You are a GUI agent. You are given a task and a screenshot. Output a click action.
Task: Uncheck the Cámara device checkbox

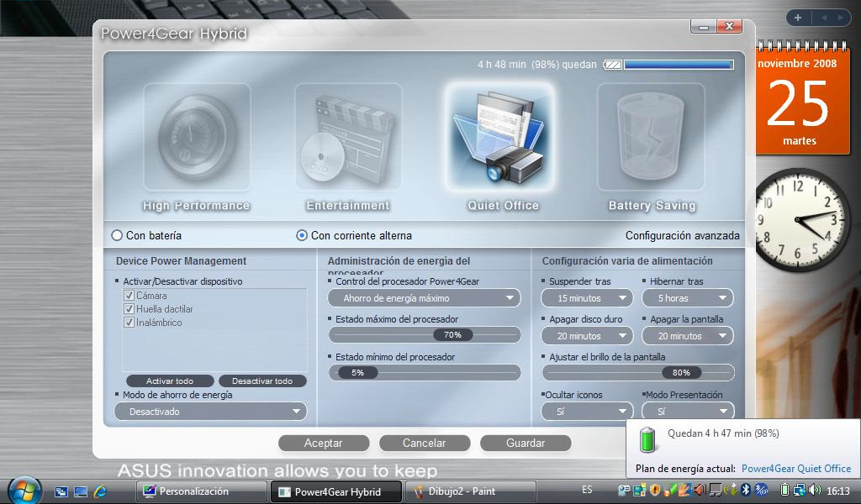pos(129,296)
